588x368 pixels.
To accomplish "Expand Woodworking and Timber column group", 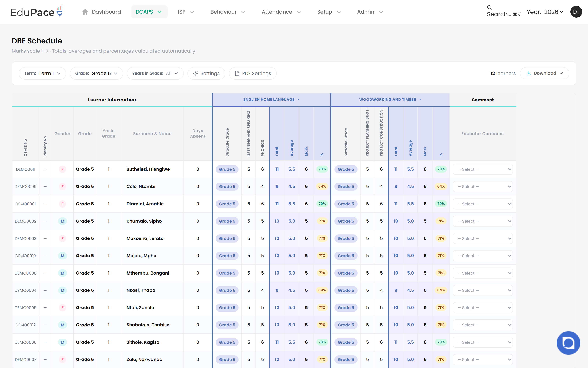I will point(390,100).
